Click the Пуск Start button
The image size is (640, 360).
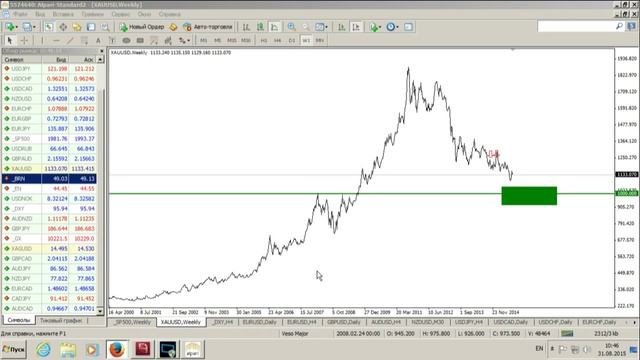tap(13, 350)
